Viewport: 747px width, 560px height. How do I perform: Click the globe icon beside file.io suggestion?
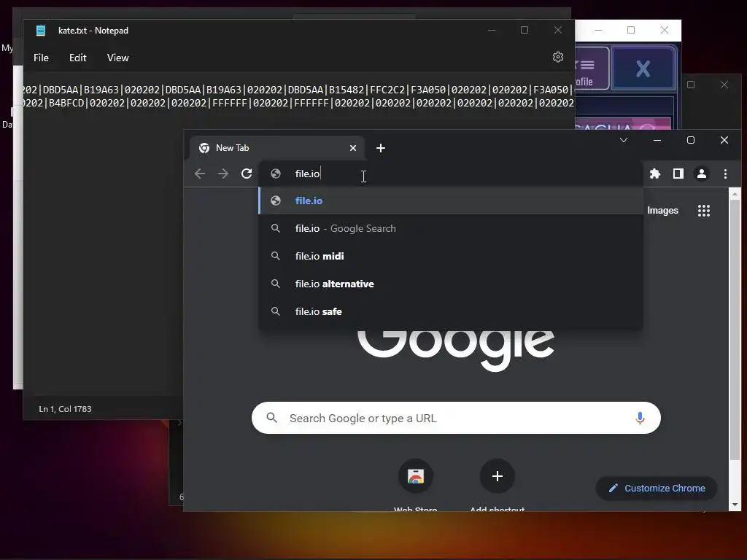pos(275,201)
